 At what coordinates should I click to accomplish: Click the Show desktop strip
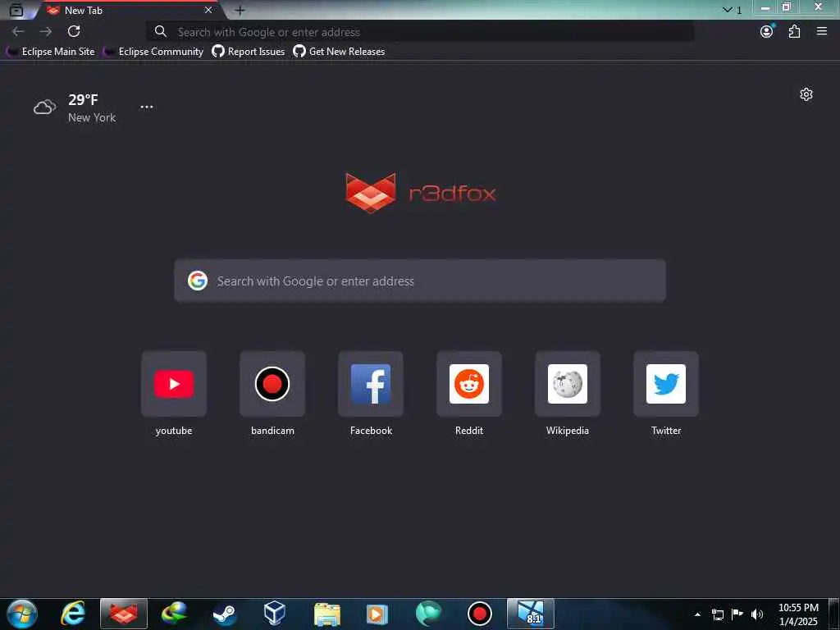(x=834, y=614)
